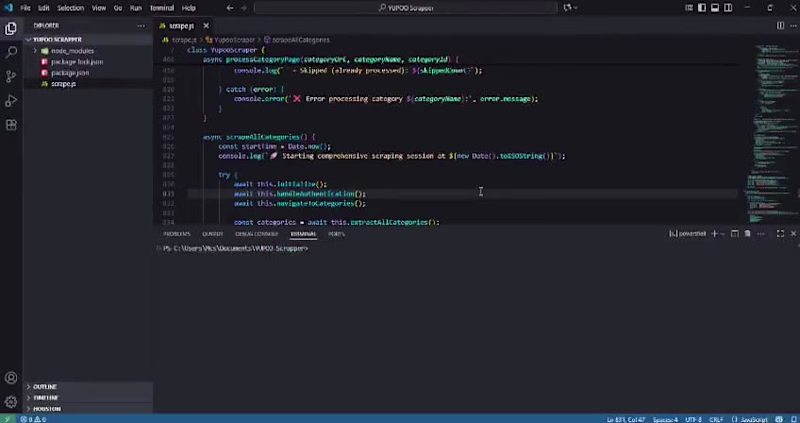800x423 pixels.
Task: Open the Accounts menu icon
Action: 11,378
